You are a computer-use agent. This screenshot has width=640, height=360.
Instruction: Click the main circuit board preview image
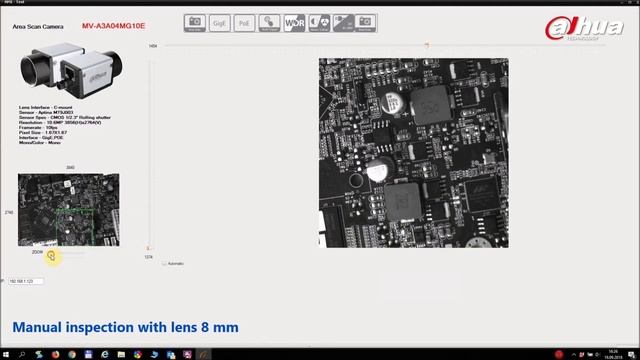(x=413, y=153)
